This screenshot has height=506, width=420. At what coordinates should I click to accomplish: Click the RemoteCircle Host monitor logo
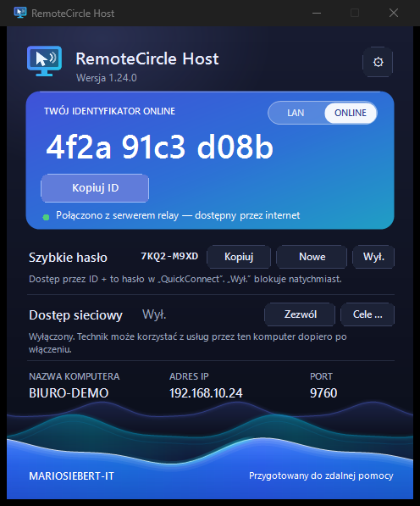[x=45, y=61]
